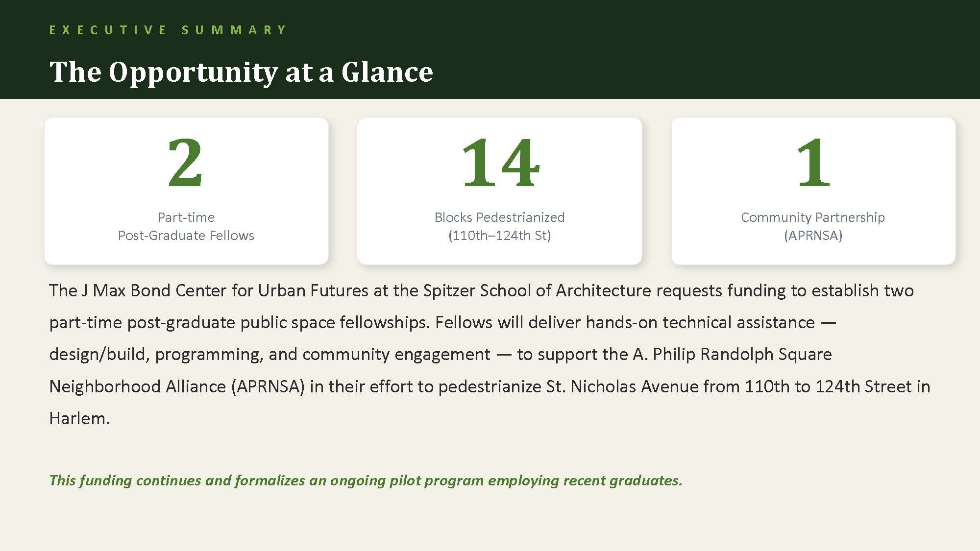Image resolution: width=980 pixels, height=551 pixels.
Task: Click the middle statistic card background
Action: 500,191
